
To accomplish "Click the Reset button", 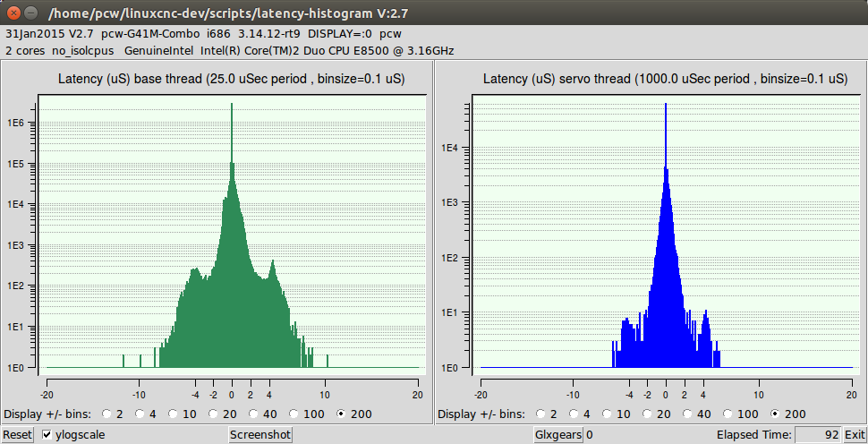I will coord(17,434).
